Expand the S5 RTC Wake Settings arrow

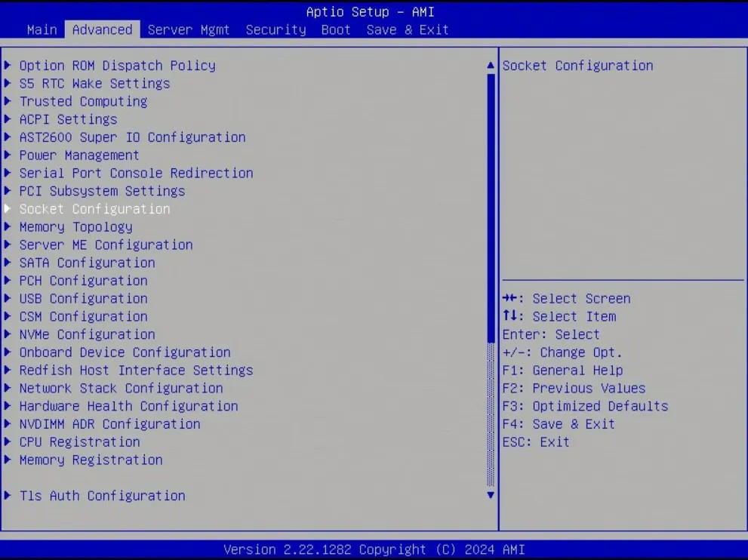[x=7, y=83]
